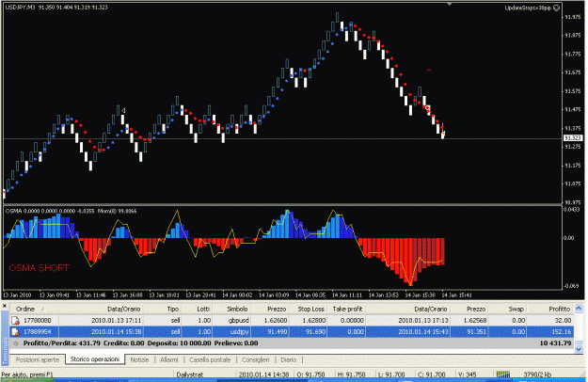Click the status bar time 2010.01.14 14:38
Screen dimensions: 588x382
[x=264, y=374]
